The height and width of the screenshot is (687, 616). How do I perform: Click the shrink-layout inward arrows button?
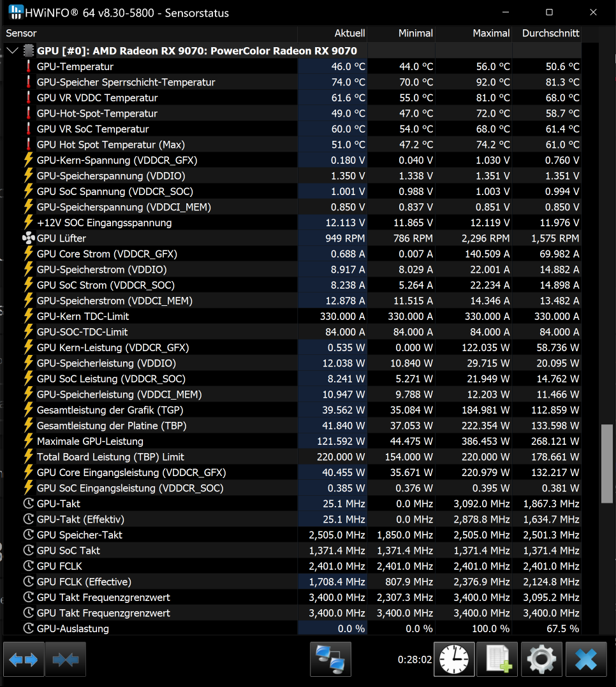point(65,659)
